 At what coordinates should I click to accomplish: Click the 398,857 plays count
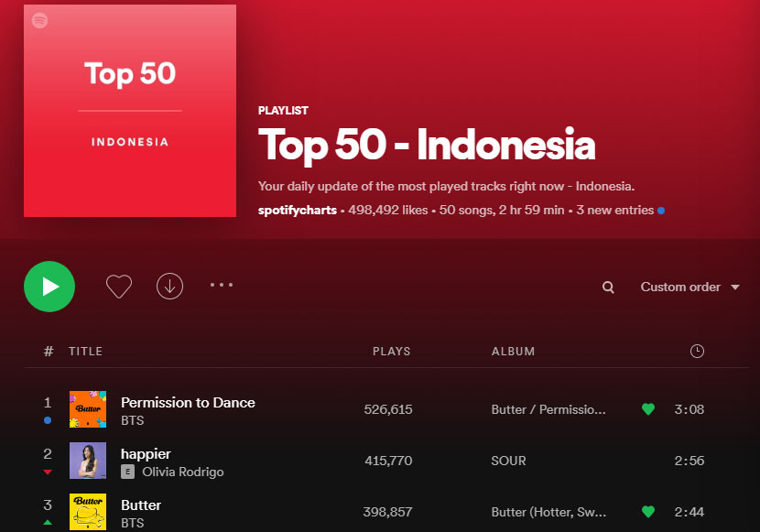(387, 512)
